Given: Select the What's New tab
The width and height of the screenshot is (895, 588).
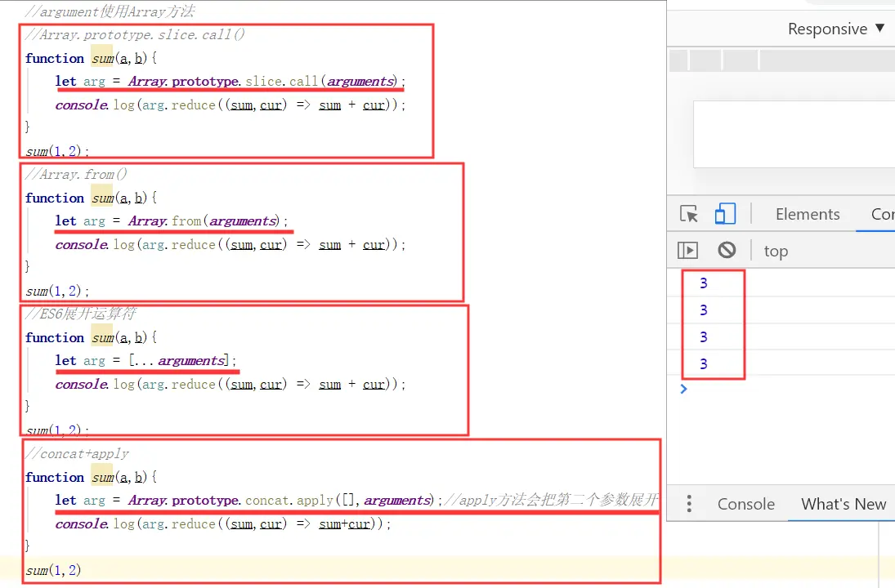Looking at the screenshot, I should (x=843, y=504).
